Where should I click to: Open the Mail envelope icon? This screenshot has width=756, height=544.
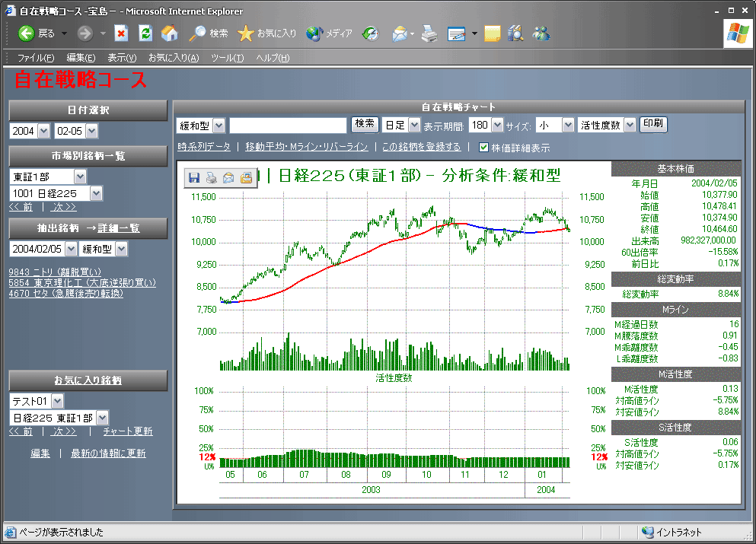tap(400, 33)
